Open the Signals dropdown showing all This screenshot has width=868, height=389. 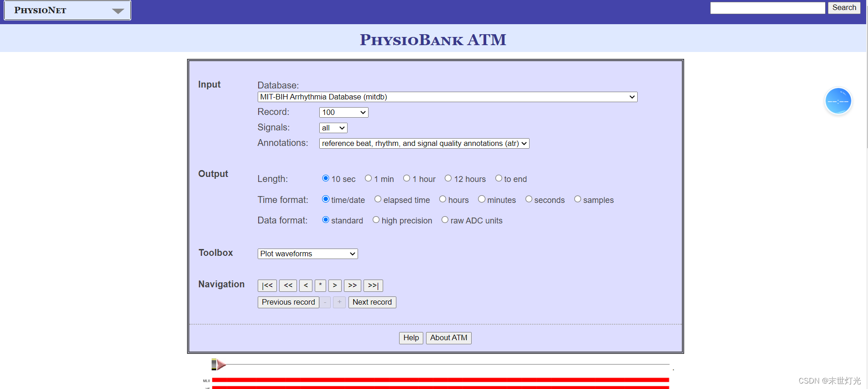click(x=333, y=128)
